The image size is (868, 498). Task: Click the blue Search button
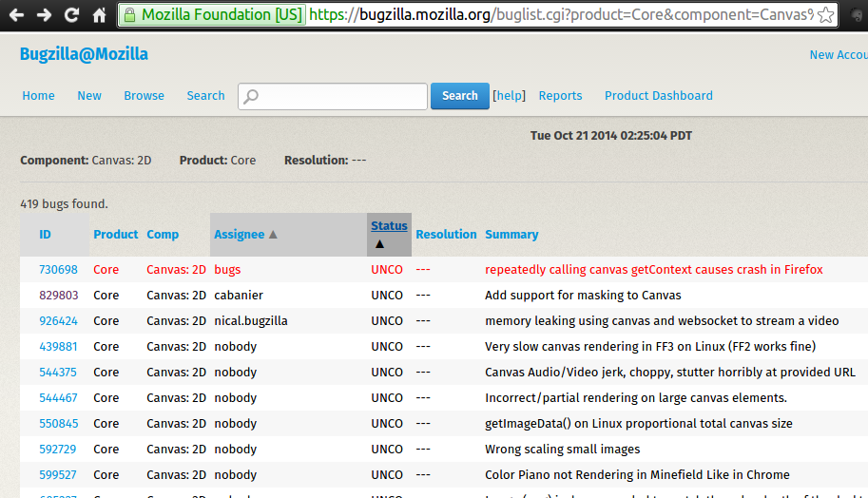coord(459,96)
